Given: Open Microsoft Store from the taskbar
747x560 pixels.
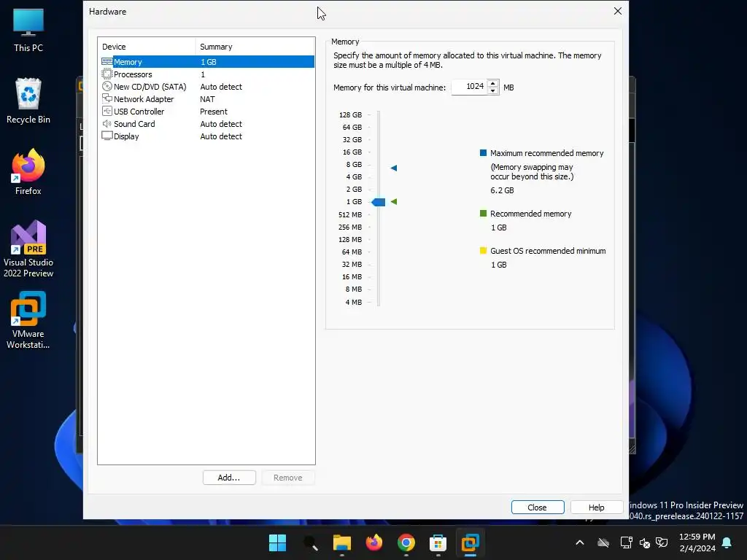Looking at the screenshot, I should click(x=438, y=542).
